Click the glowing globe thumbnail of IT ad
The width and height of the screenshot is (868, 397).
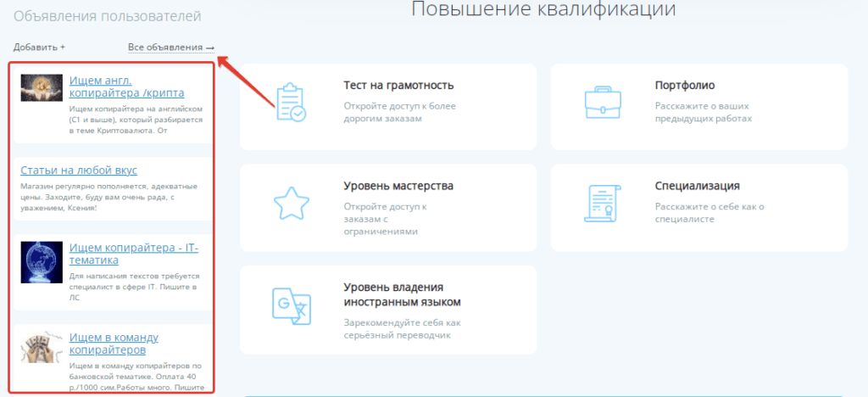(42, 262)
